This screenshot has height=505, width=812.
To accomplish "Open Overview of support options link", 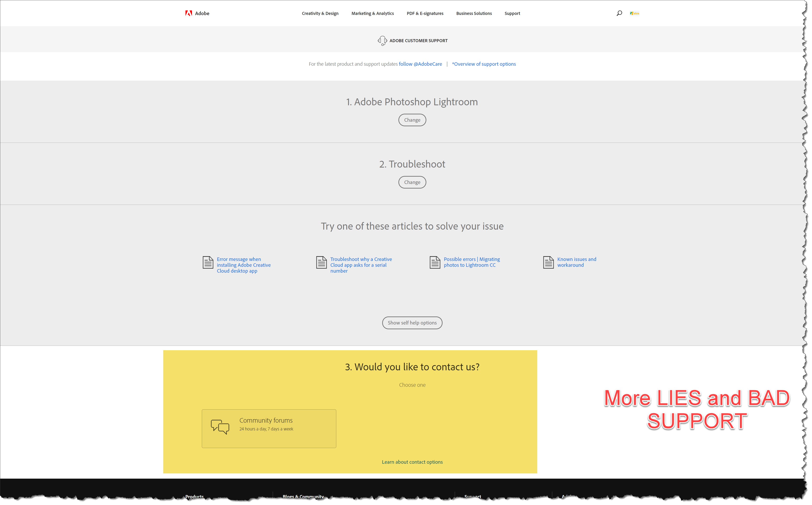I will 484,64.
